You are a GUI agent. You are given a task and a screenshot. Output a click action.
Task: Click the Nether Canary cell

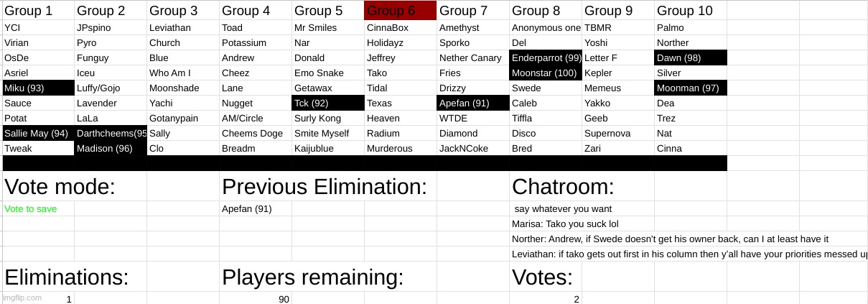(x=473, y=57)
